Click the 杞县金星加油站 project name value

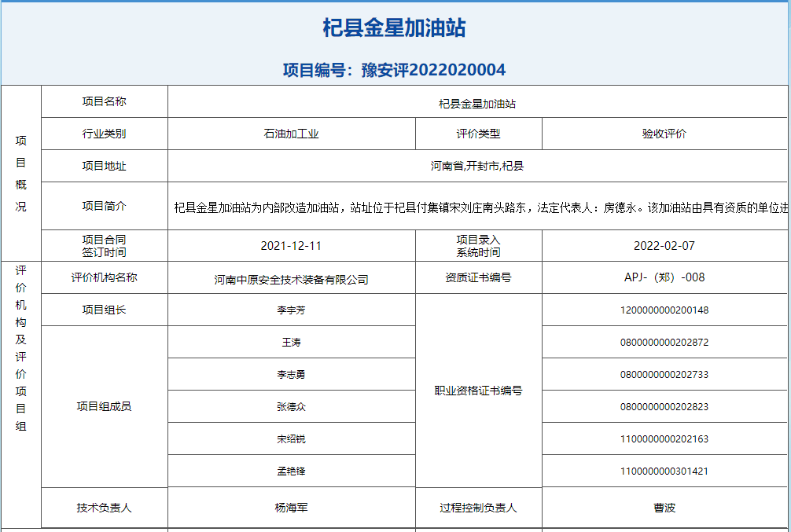click(477, 104)
